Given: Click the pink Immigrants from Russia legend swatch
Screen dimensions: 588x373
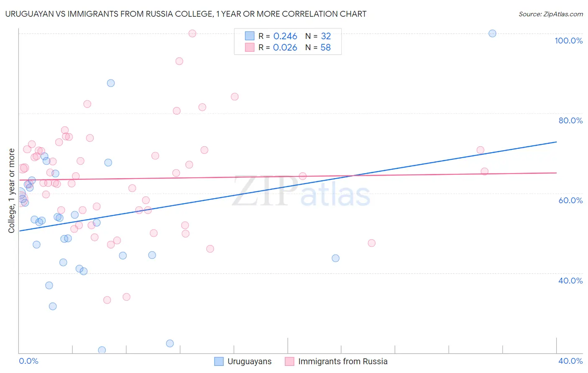Looking at the screenshot, I should coord(289,361).
